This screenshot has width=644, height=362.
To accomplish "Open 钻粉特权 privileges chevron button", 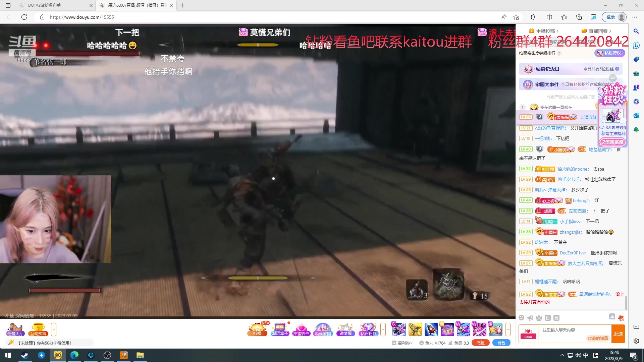I will point(610,53).
